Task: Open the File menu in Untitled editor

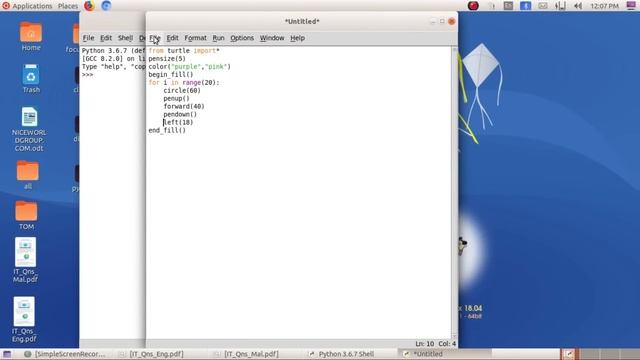Action: [154, 38]
